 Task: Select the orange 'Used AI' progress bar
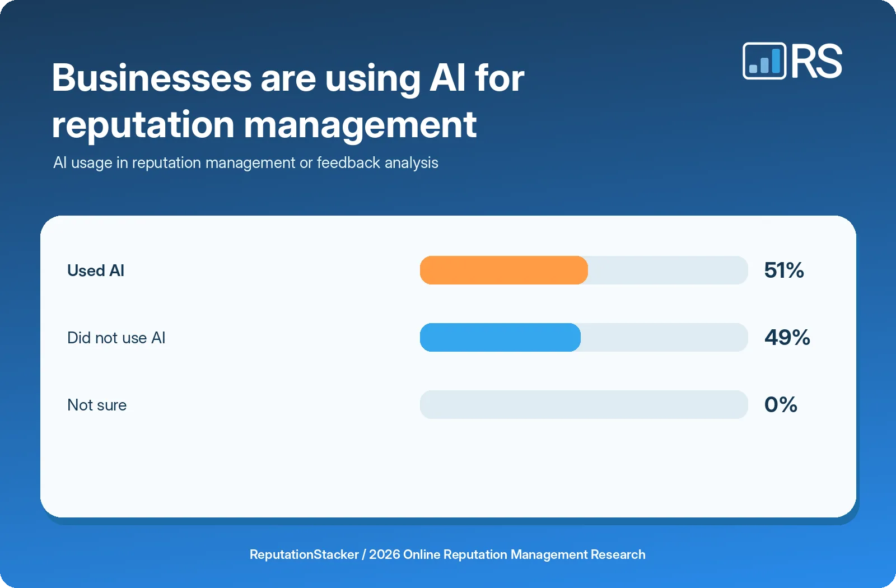point(504,270)
